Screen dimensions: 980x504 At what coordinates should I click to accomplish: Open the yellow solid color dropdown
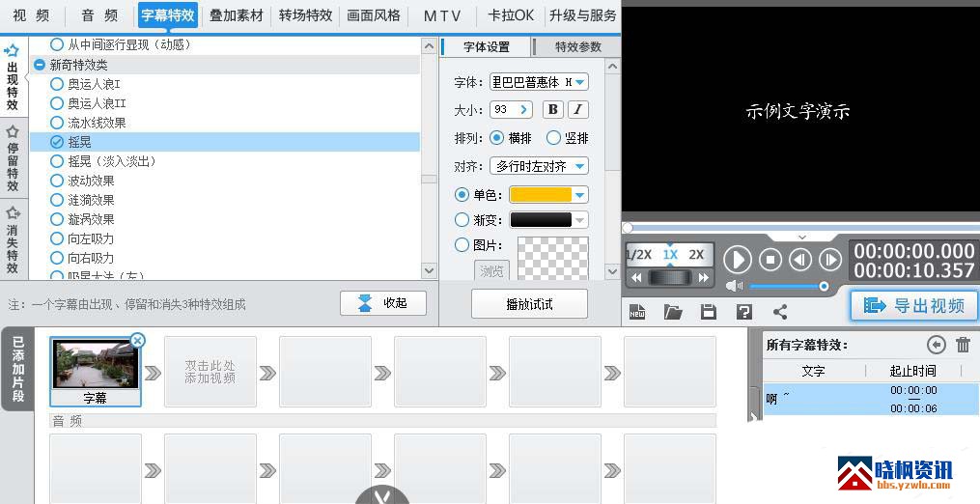pyautogui.click(x=548, y=194)
